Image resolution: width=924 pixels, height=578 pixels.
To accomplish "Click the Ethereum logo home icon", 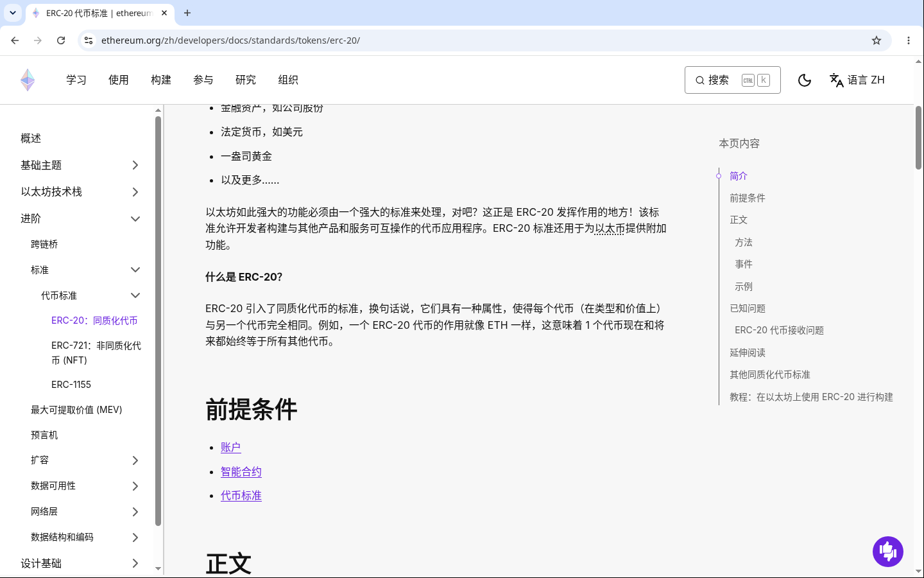I will 28,80.
